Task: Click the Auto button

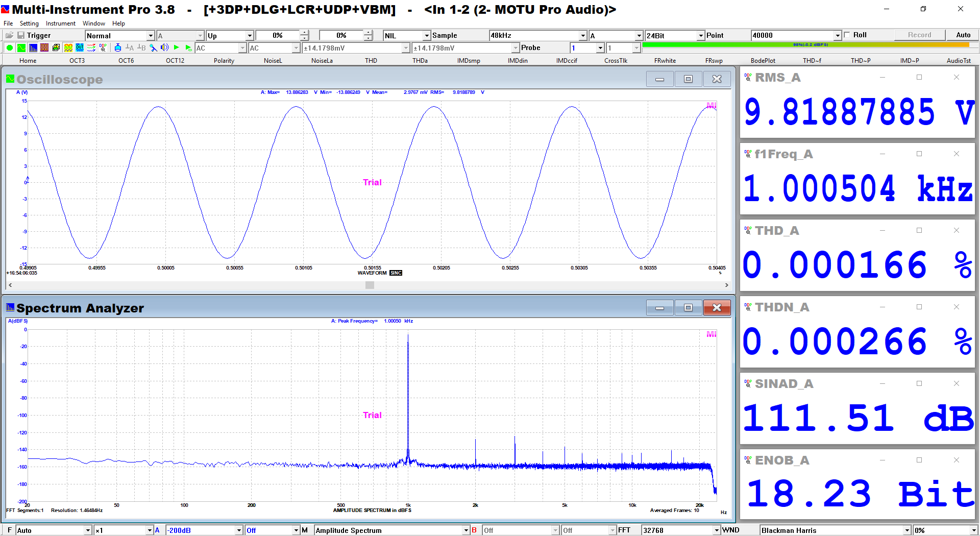Action: pyautogui.click(x=963, y=35)
